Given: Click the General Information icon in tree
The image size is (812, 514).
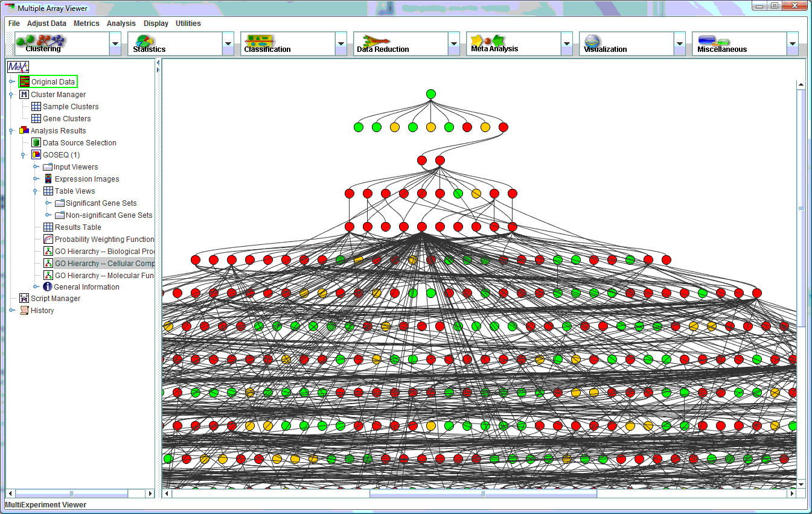Looking at the screenshot, I should [48, 287].
